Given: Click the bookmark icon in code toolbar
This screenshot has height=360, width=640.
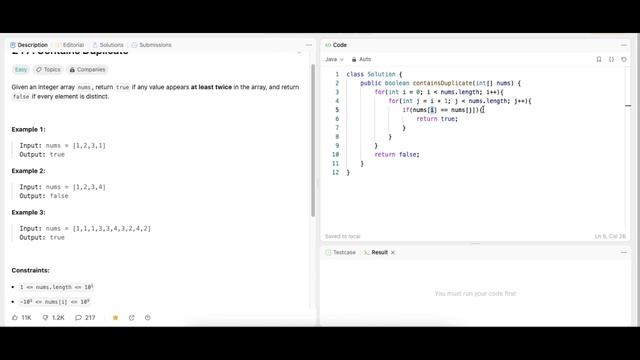Looking at the screenshot, I should 599,59.
